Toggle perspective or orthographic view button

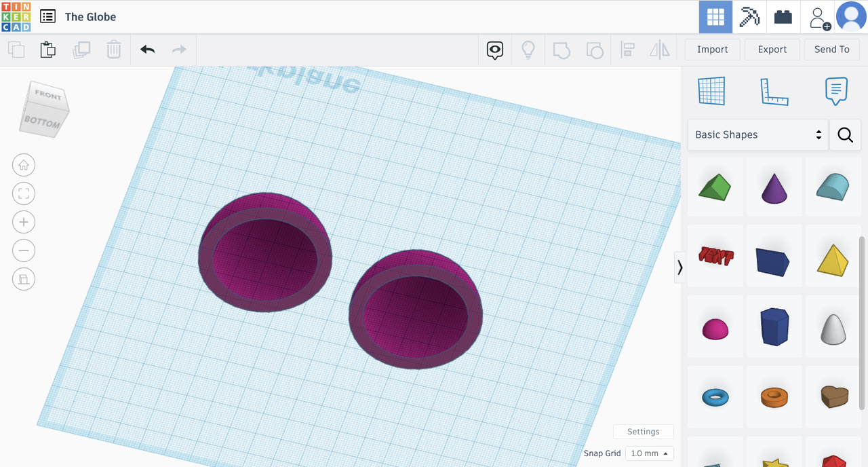click(24, 279)
